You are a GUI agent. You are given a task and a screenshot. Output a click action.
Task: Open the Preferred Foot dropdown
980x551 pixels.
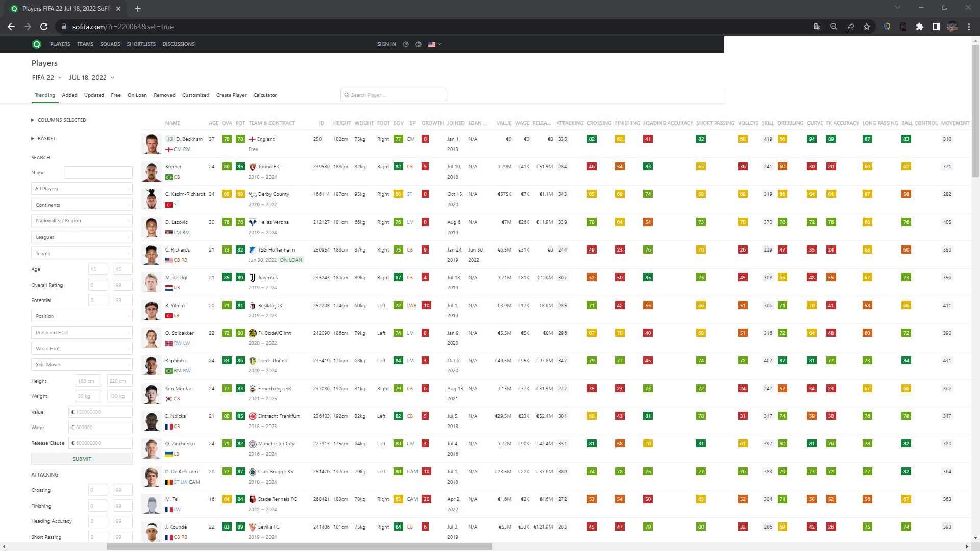pyautogui.click(x=82, y=333)
